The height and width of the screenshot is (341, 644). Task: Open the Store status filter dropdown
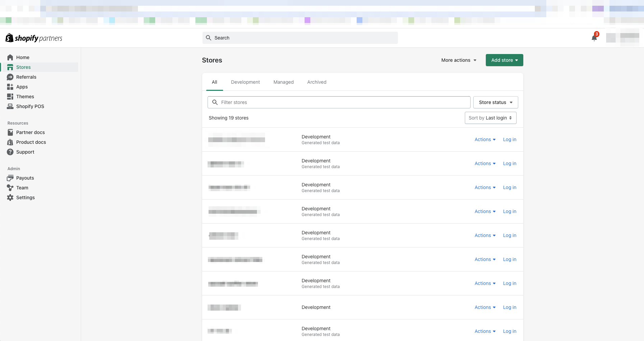496,102
